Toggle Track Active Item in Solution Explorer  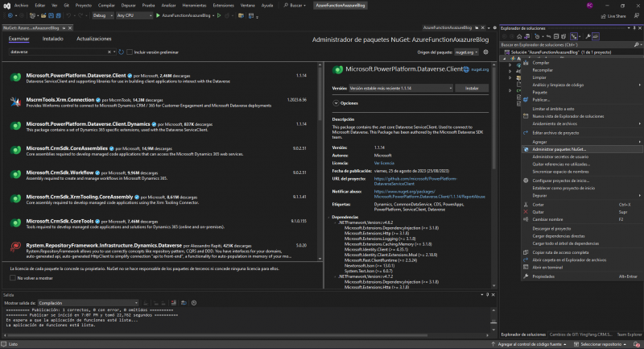(574, 36)
